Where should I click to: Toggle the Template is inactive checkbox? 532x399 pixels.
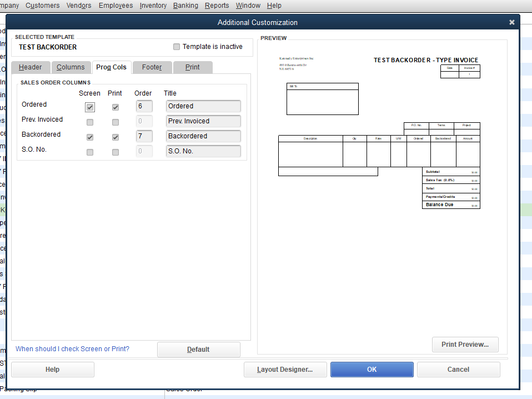coord(176,47)
